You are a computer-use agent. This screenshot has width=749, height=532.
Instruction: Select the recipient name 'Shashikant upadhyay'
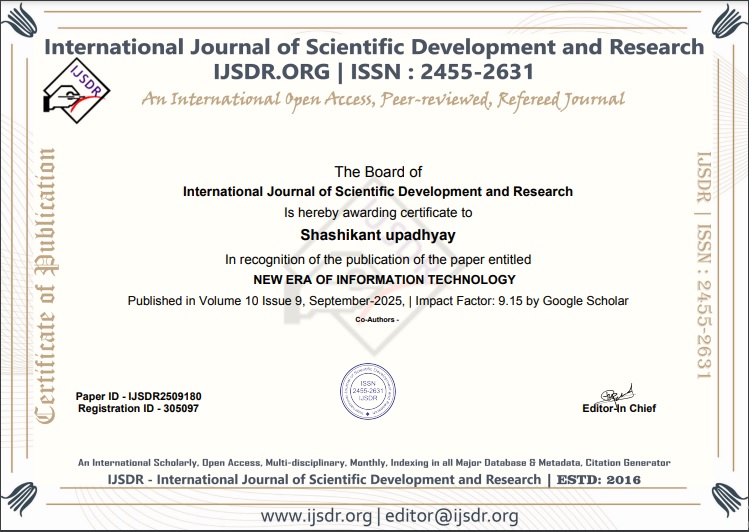pyautogui.click(x=378, y=235)
